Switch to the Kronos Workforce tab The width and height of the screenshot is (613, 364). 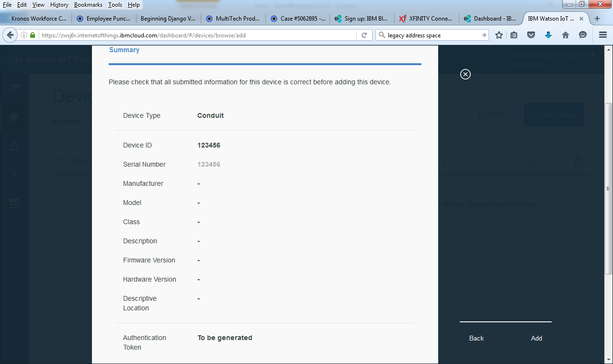tap(38, 19)
